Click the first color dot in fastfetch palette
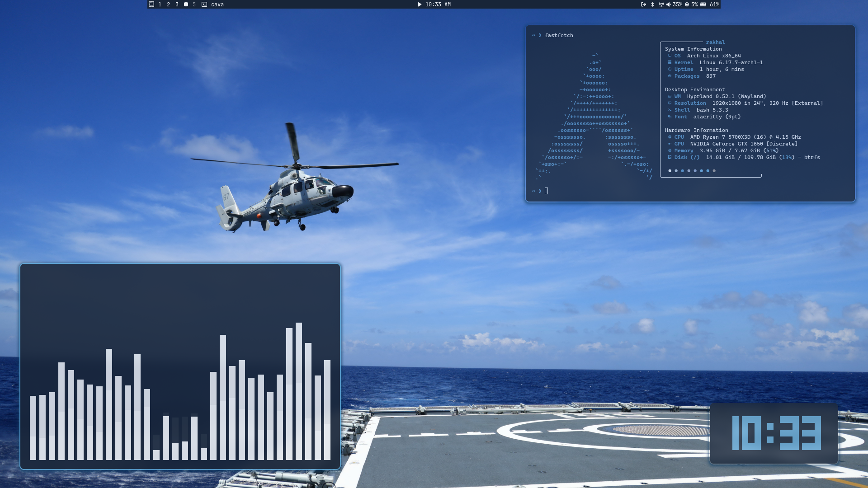This screenshot has height=488, width=868. coord(670,171)
